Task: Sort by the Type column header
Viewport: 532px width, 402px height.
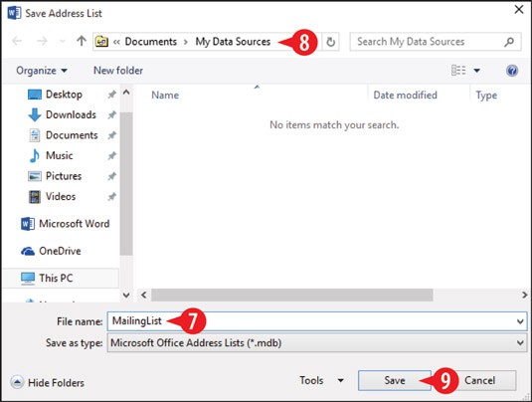Action: tap(486, 96)
